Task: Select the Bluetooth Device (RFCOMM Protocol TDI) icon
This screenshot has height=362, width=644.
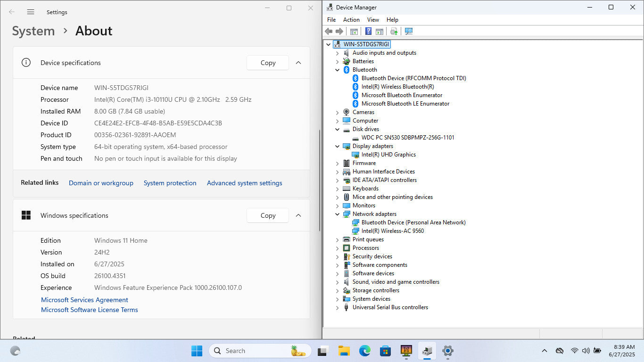Action: click(x=355, y=78)
